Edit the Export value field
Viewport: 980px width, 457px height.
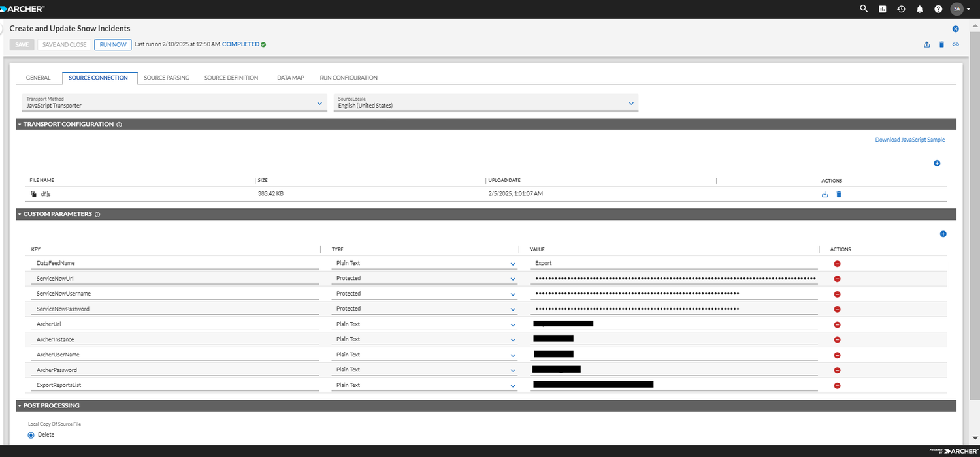coord(673,263)
